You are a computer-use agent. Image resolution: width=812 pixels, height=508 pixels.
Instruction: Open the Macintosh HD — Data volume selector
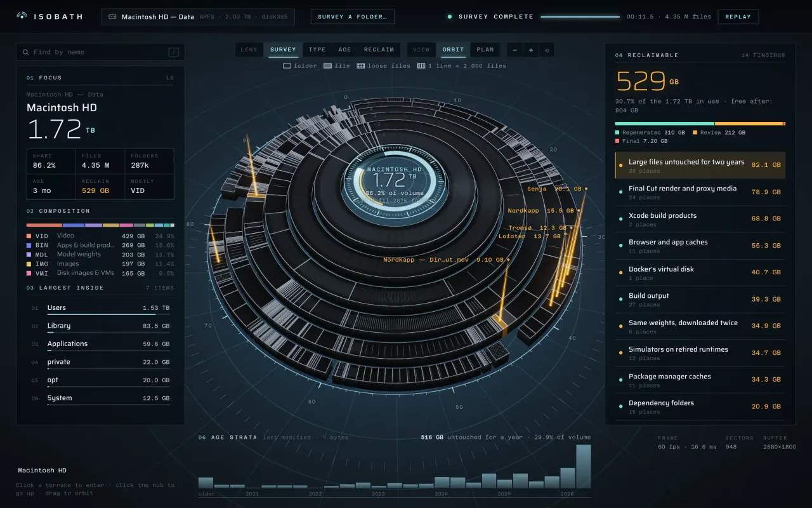(198, 17)
